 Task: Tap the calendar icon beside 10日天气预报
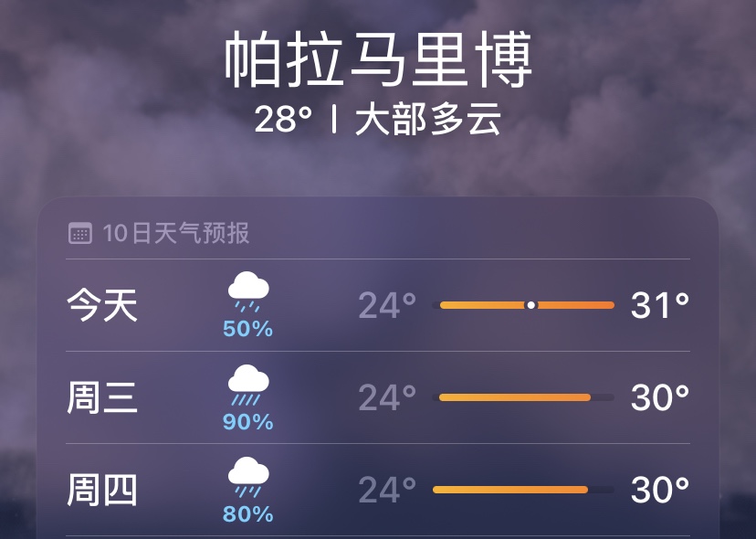pos(80,233)
